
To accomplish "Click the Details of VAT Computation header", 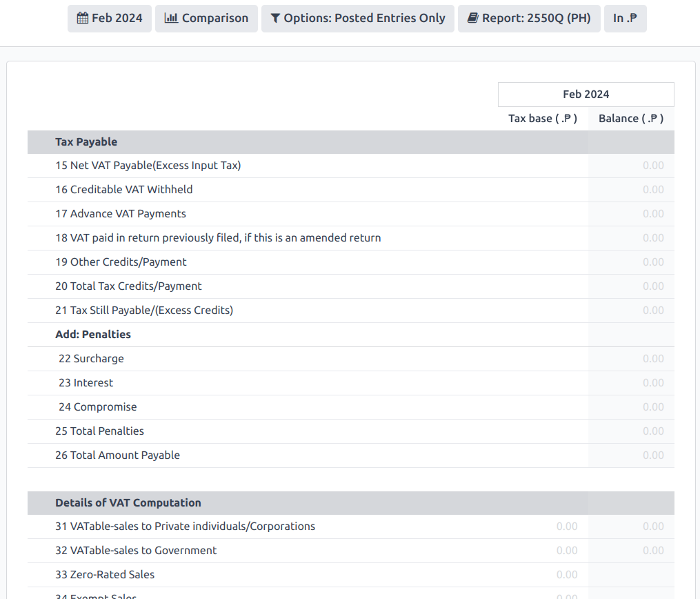I will [x=128, y=502].
